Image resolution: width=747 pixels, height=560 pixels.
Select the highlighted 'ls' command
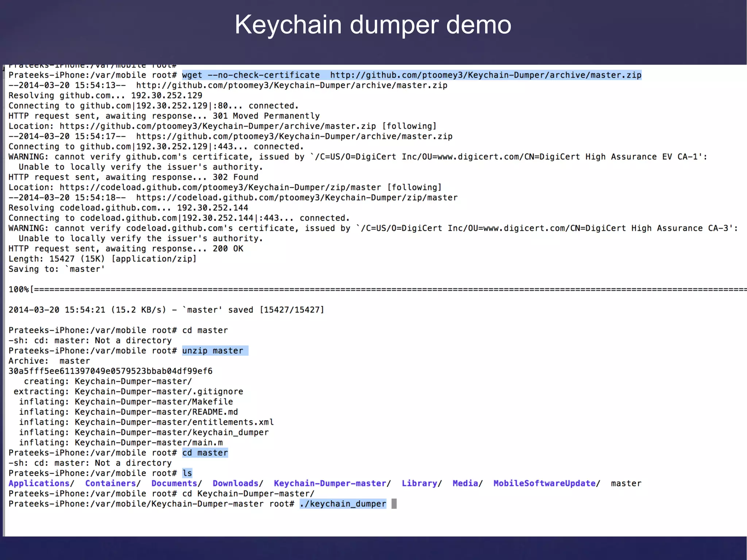pos(187,473)
